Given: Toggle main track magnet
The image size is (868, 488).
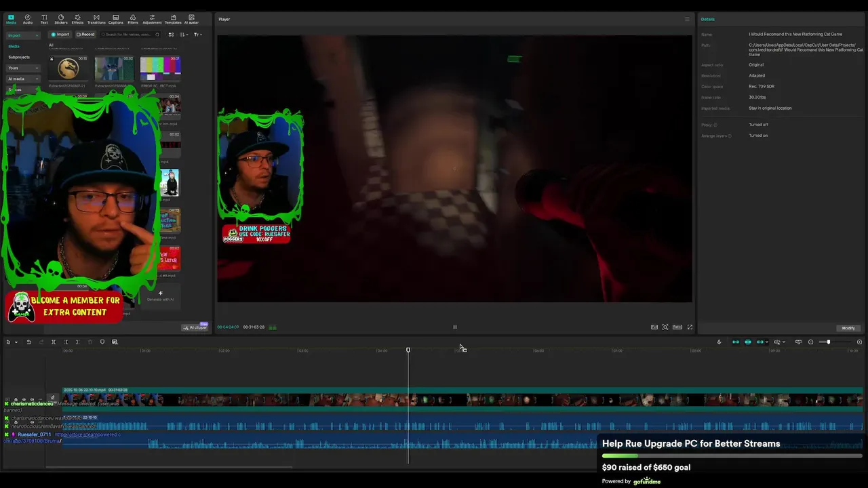Looking at the screenshot, I should tap(736, 342).
